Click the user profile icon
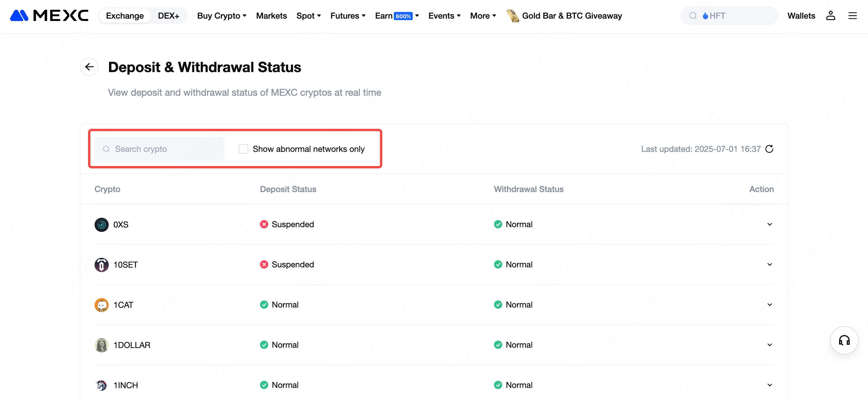This screenshot has height=400, width=868. pos(830,16)
